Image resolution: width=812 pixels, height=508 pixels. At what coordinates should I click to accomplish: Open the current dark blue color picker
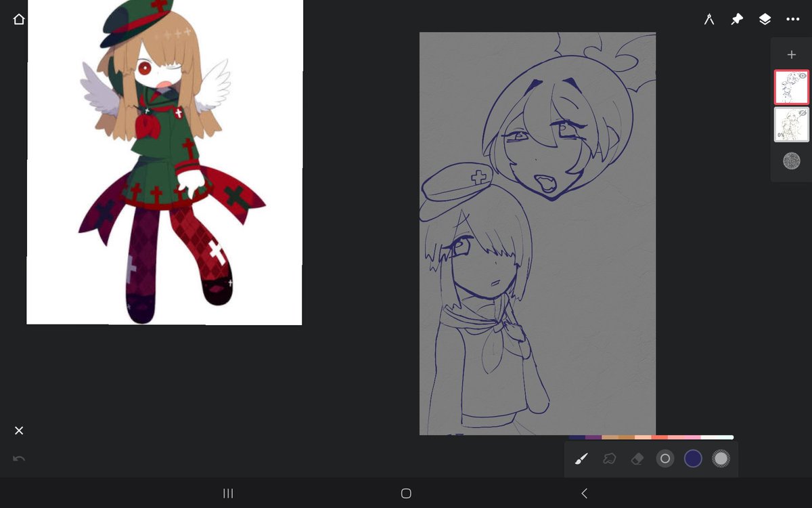[693, 459]
